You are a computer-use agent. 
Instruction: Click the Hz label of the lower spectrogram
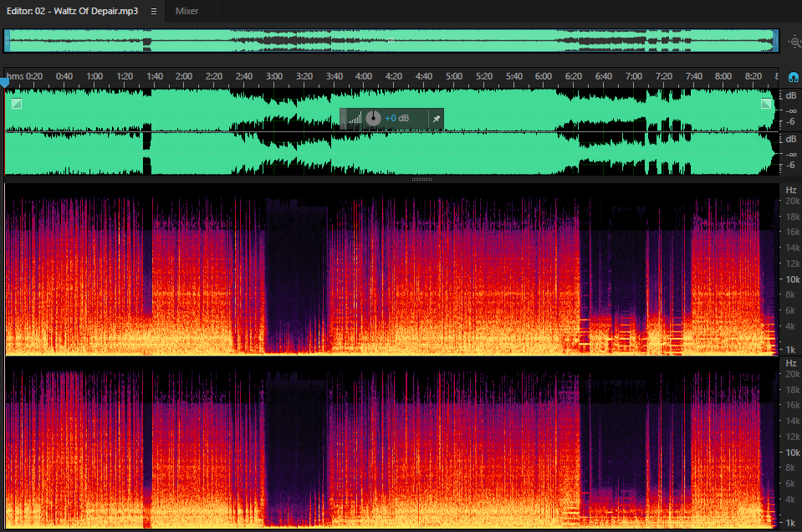(x=791, y=363)
